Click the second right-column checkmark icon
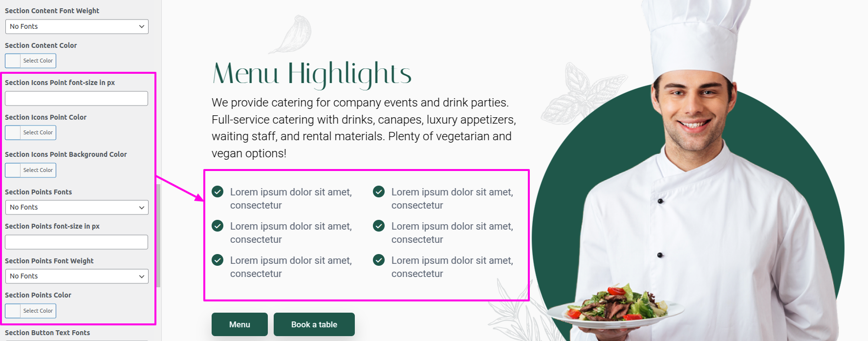Screen dimensions: 868x341 click(x=379, y=226)
